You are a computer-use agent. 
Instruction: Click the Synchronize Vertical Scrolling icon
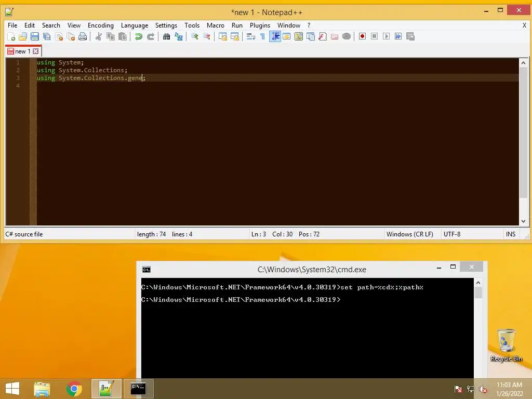coord(222,37)
